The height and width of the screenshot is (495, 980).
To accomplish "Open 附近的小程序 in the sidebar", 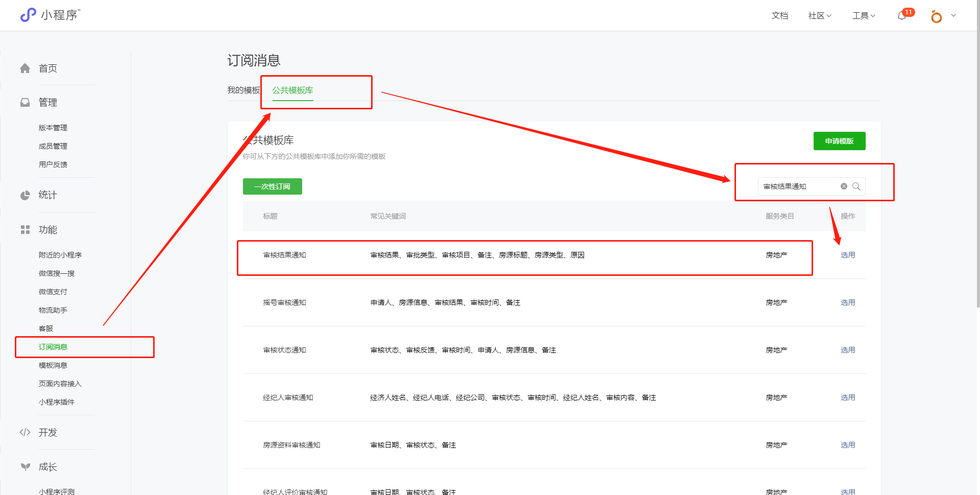I will pyautogui.click(x=60, y=255).
